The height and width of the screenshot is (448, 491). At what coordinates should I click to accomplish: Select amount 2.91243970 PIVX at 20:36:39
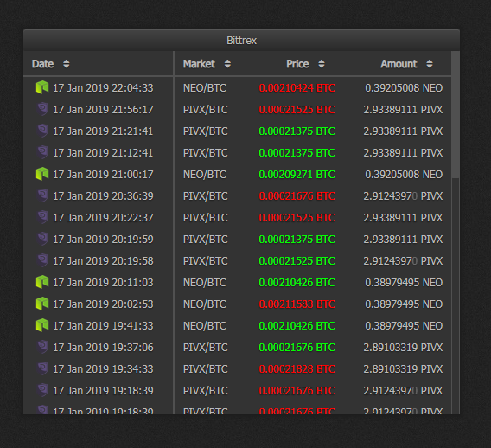tap(403, 196)
